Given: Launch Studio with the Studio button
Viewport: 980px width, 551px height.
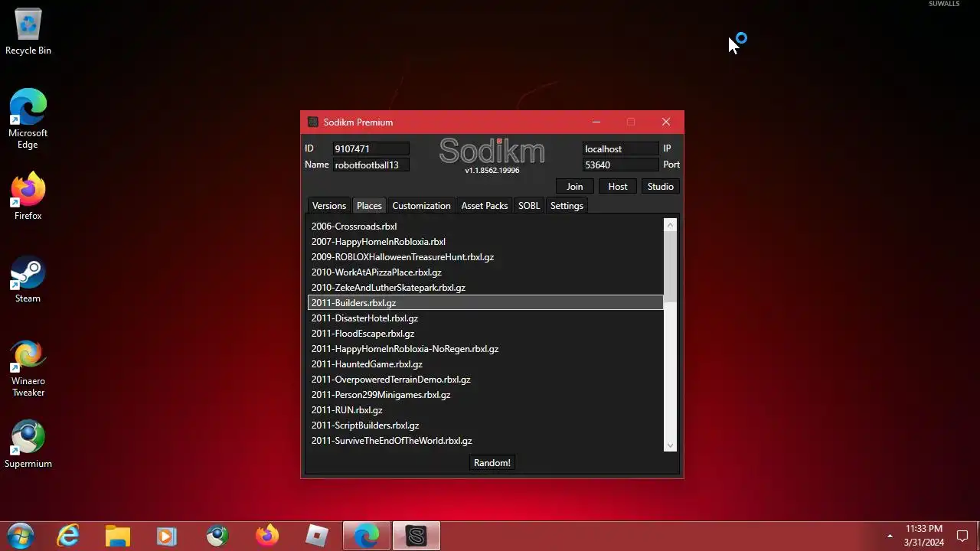Looking at the screenshot, I should click(x=661, y=187).
